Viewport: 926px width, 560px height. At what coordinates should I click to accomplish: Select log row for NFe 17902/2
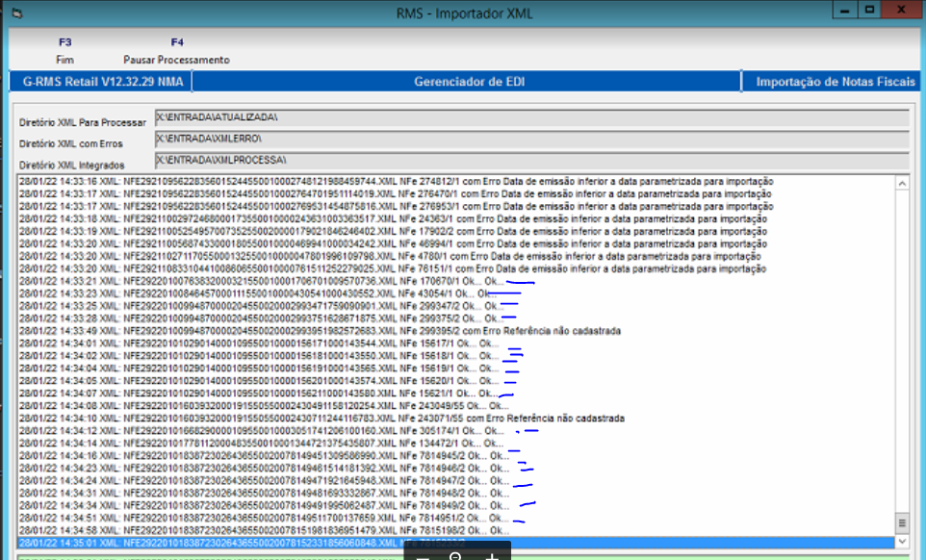[456, 231]
